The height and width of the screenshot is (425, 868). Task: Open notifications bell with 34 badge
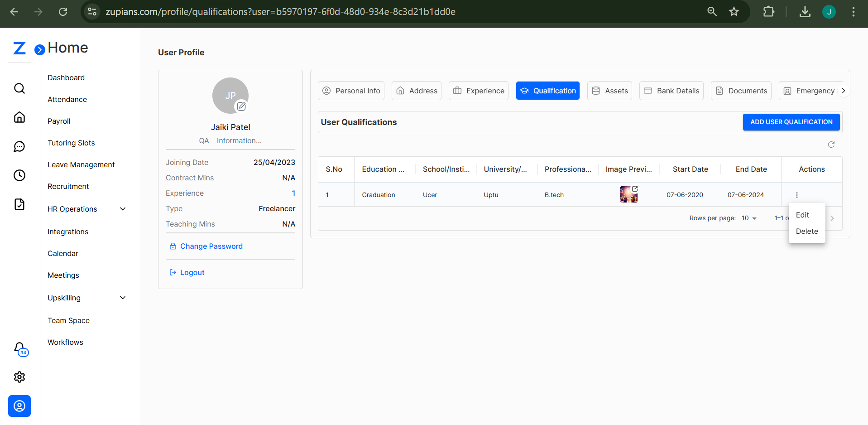coord(20,348)
